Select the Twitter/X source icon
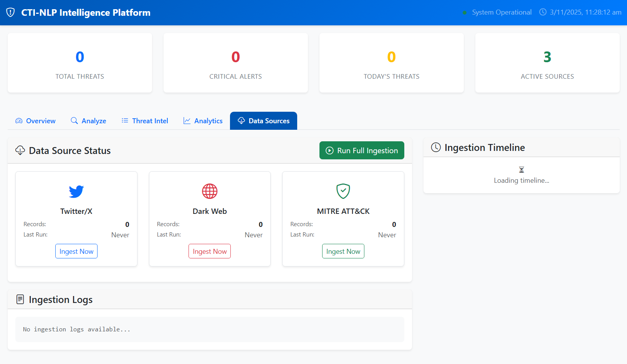The height and width of the screenshot is (364, 627). pos(76,191)
